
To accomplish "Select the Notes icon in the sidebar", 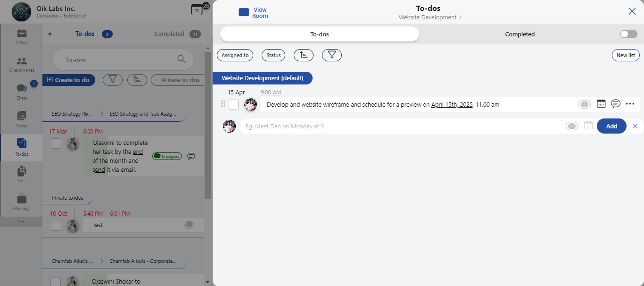I will click(x=21, y=118).
